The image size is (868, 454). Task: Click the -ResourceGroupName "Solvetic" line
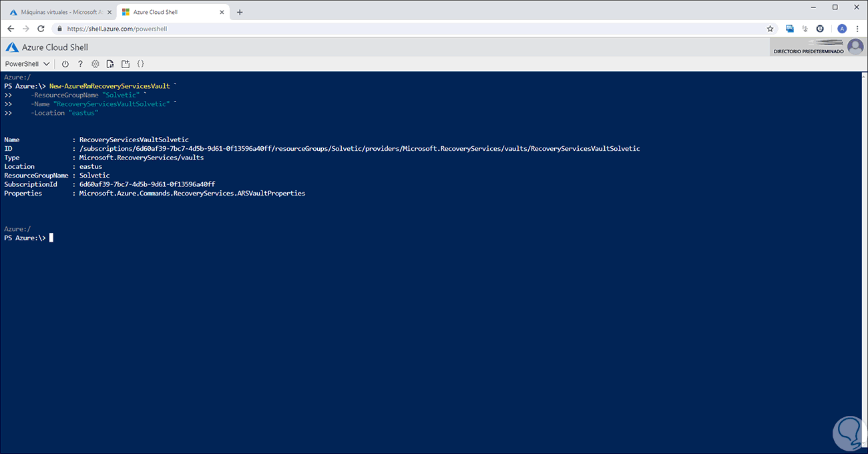(x=89, y=95)
